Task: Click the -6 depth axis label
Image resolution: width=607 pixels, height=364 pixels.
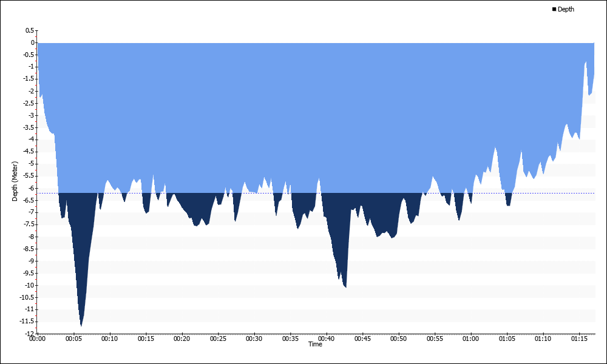Action: point(32,188)
